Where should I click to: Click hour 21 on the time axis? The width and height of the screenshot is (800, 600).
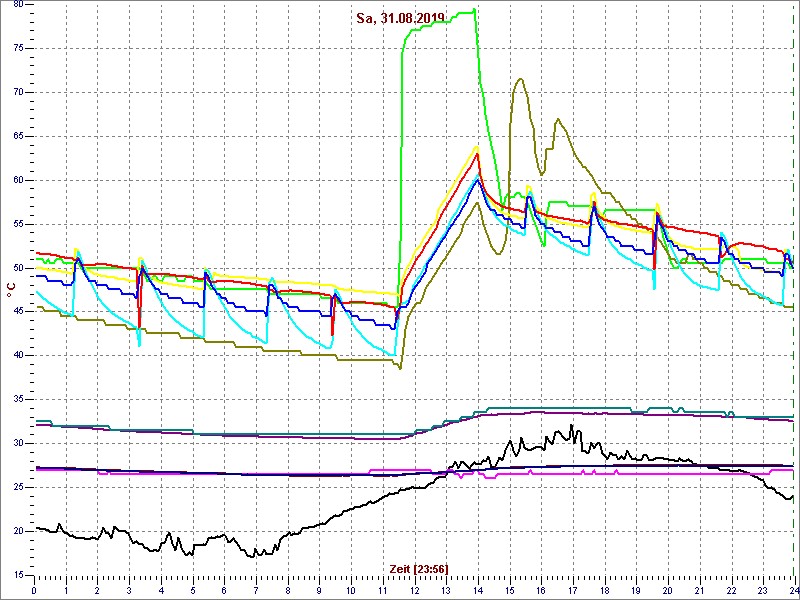[x=701, y=590]
